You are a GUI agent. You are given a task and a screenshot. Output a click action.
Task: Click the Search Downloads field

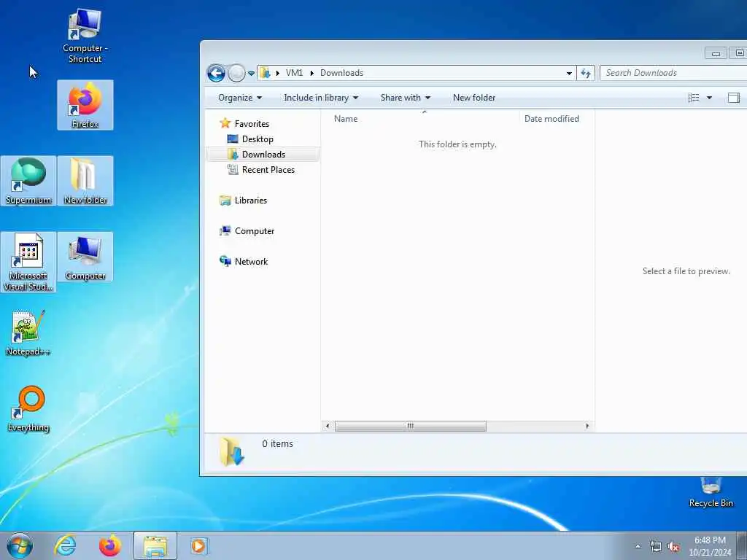673,73
